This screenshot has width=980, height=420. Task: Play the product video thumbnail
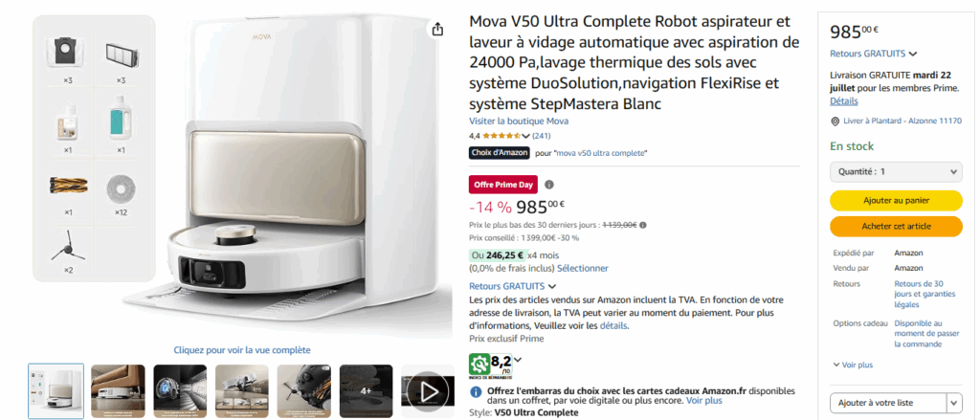(x=428, y=391)
